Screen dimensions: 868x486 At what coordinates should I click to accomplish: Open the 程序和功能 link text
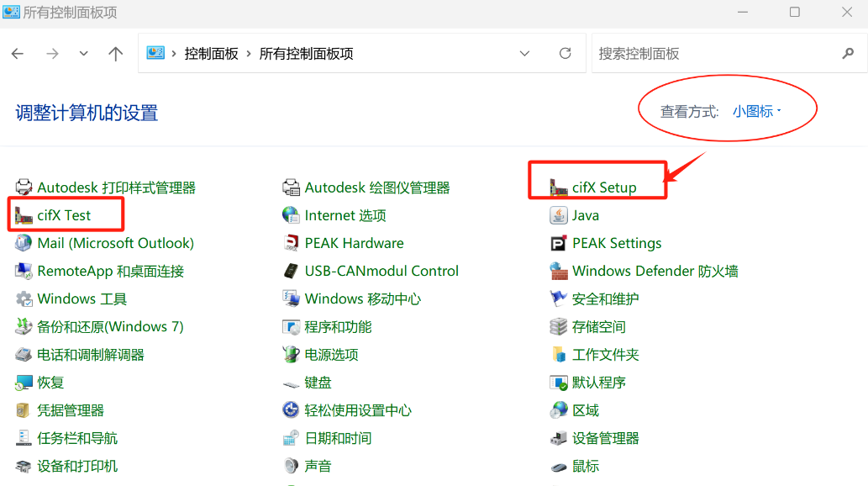click(338, 327)
